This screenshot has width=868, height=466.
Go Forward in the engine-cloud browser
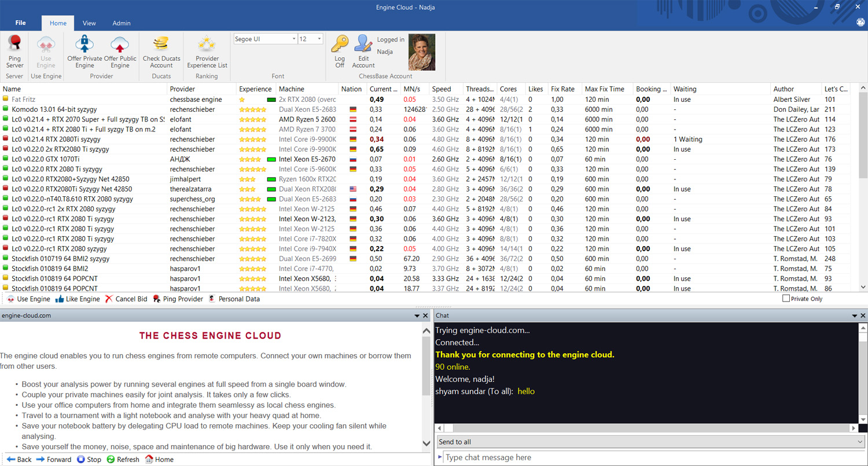coord(53,460)
